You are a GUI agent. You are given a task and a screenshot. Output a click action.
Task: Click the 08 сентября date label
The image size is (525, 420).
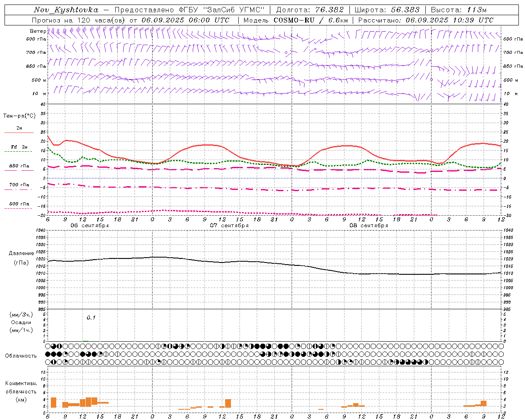coord(369,226)
